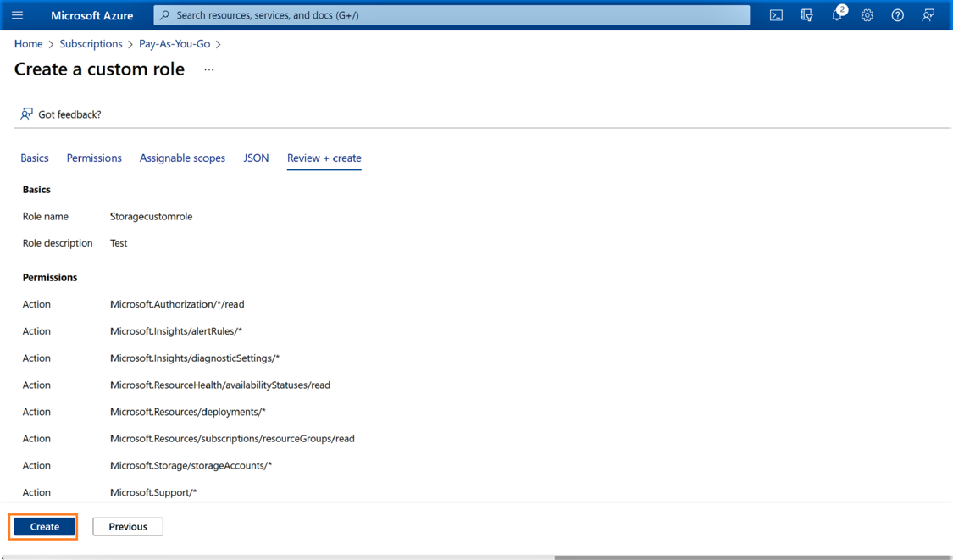View the JSON tab
This screenshot has width=953, height=560.
(256, 158)
